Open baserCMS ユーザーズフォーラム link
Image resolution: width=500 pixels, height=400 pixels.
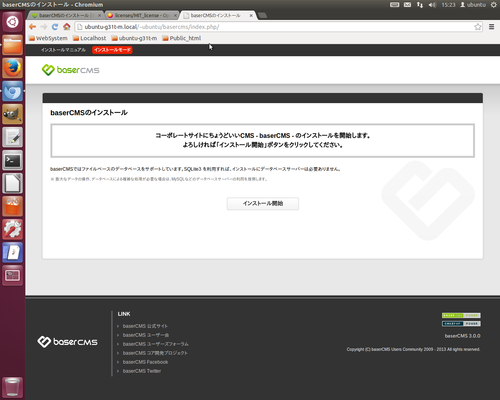(x=156, y=344)
